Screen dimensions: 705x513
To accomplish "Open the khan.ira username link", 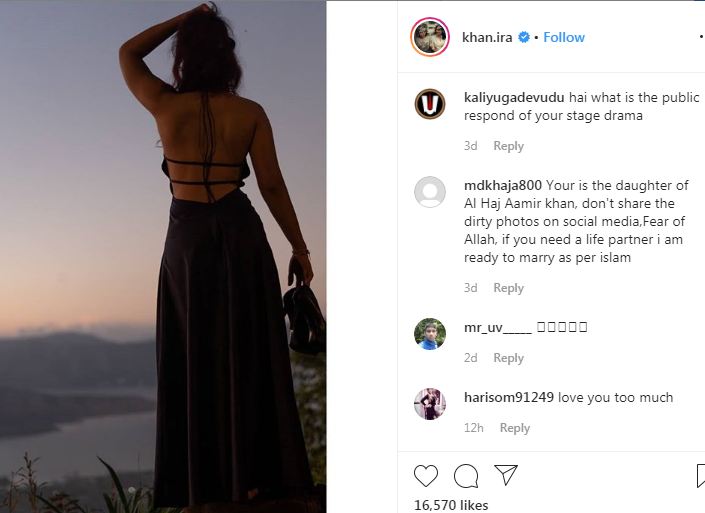I will (x=488, y=37).
